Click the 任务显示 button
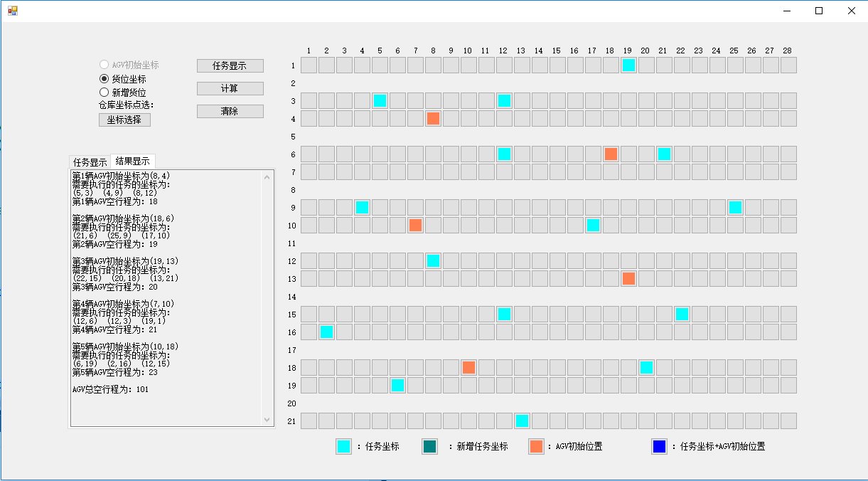Image resolution: width=868 pixels, height=481 pixels. coord(230,65)
